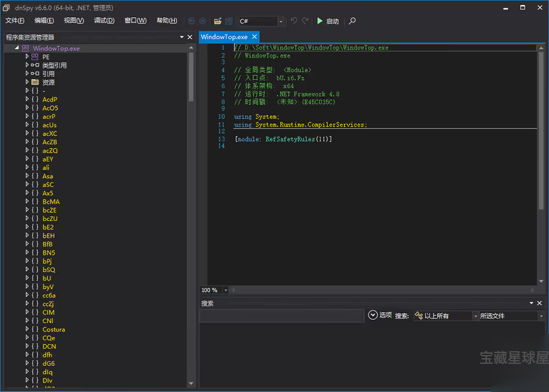Viewport: 549px width, 392px height.
Task: Click the 资源 folder icon
Action: point(35,82)
